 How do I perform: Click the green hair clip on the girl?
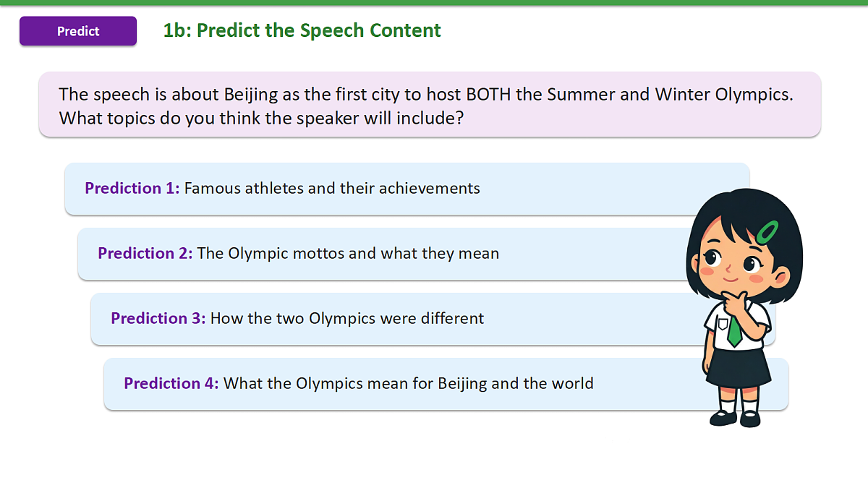(767, 231)
